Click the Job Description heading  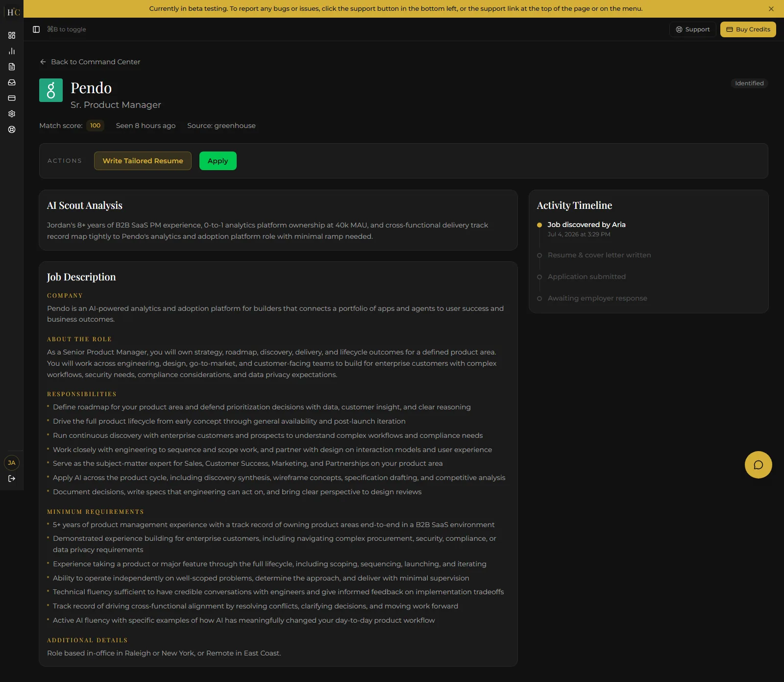(x=81, y=277)
